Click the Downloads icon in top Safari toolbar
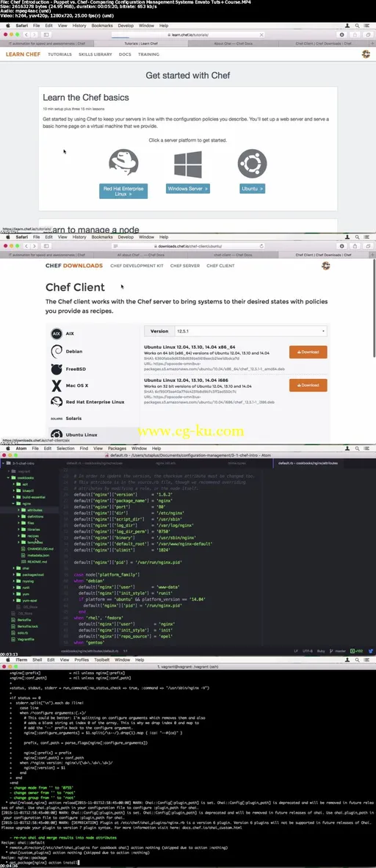The width and height of the screenshot is (376, 868). point(341,35)
